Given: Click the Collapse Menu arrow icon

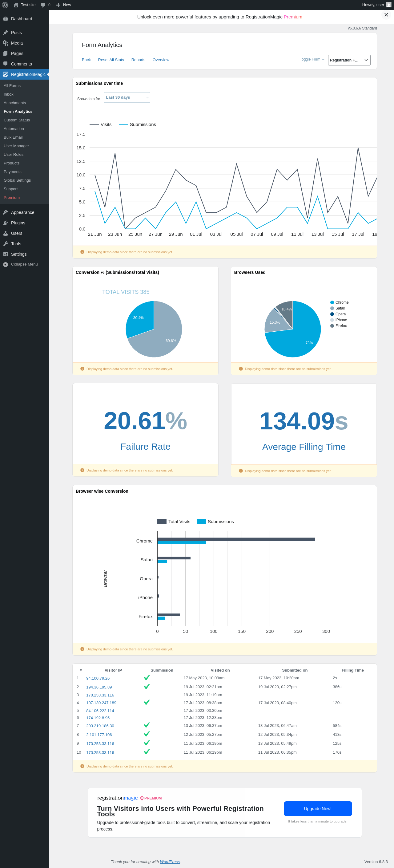Looking at the screenshot, I should point(6,265).
